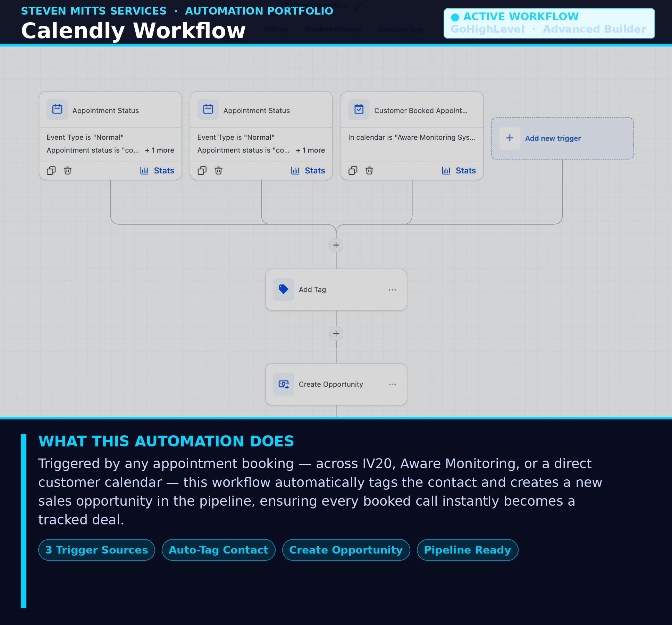Click the pencil icon to rename workflow

[358, 6]
